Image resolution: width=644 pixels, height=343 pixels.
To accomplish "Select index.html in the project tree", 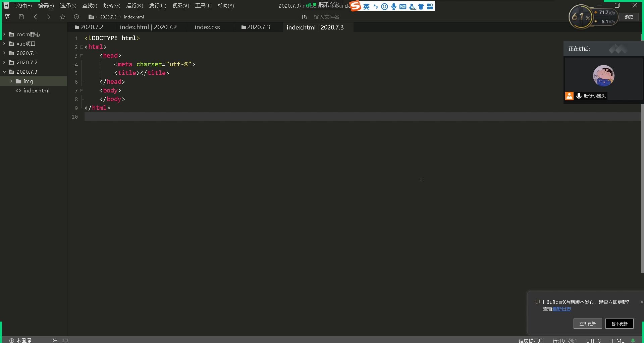I will tap(37, 90).
